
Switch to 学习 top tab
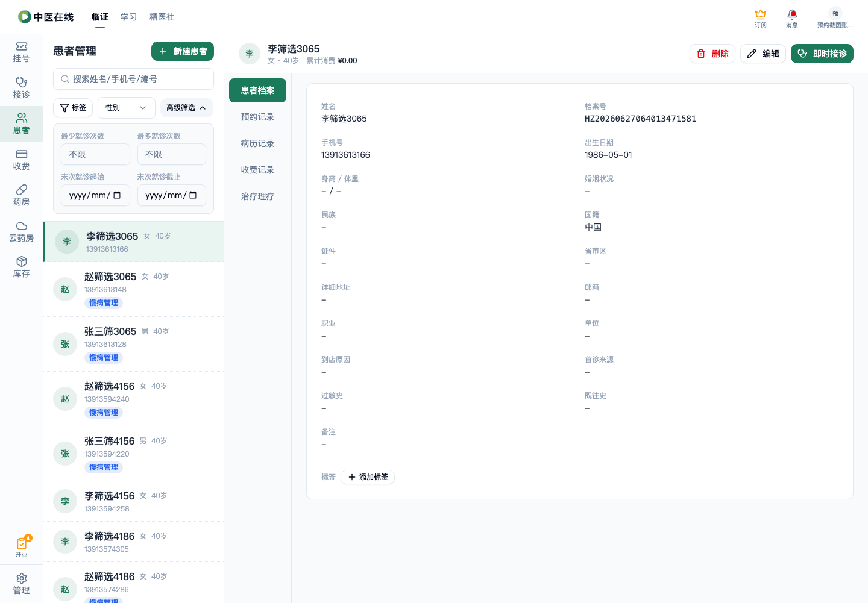129,17
